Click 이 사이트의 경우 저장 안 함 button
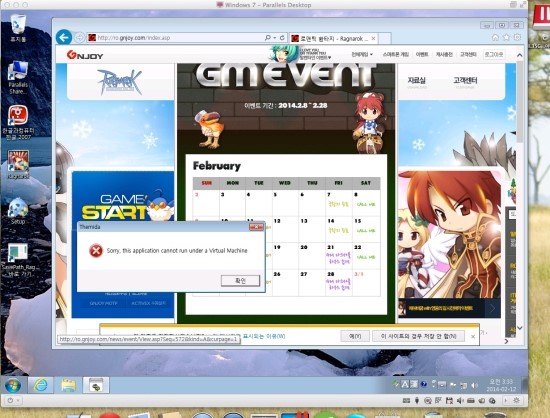The image size is (550, 418). click(418, 336)
